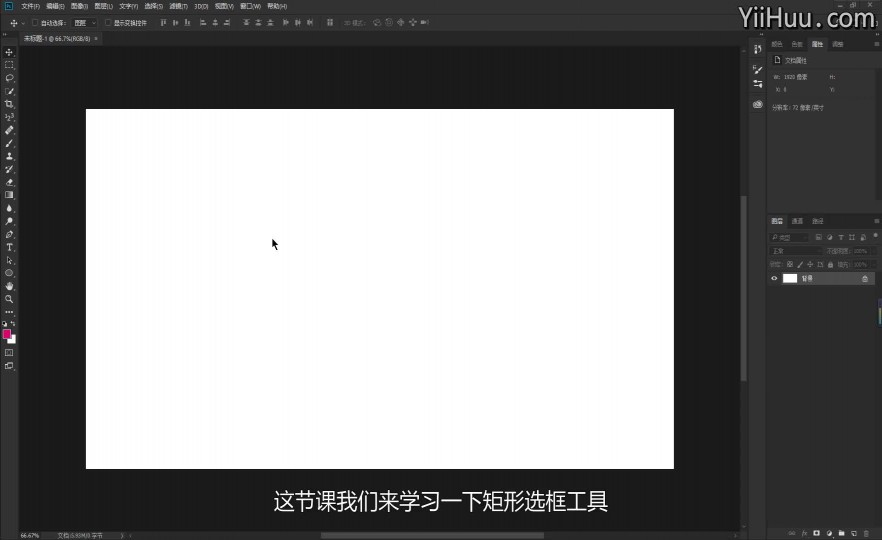The width and height of the screenshot is (882, 540).
Task: Swap foreground and background colors
Action: (x=13, y=324)
